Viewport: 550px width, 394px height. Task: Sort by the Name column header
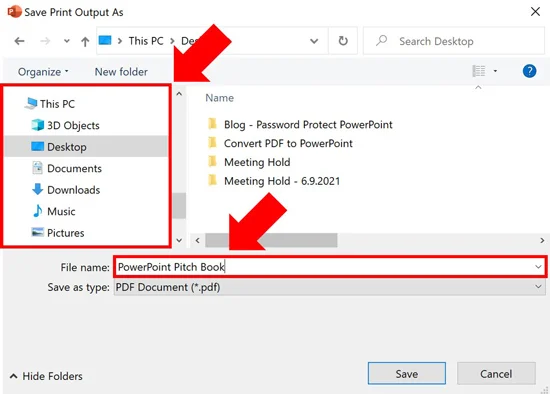tap(220, 98)
